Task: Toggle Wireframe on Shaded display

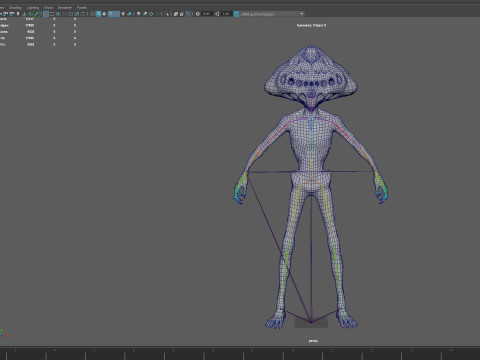Action: (x=111, y=14)
